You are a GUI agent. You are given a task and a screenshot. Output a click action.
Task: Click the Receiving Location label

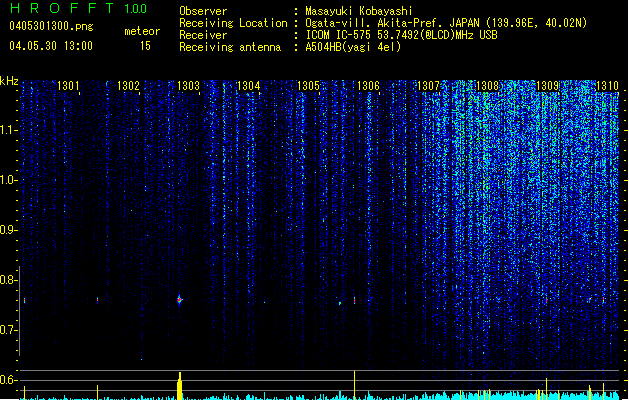[x=233, y=23]
